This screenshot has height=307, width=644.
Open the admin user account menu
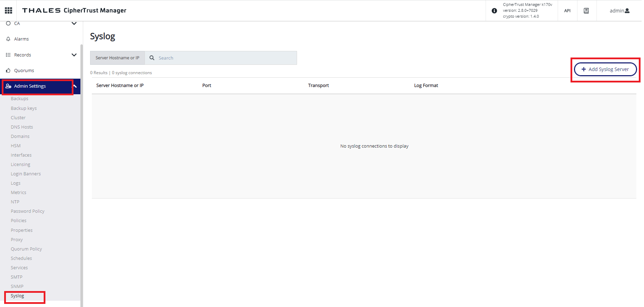point(619,11)
